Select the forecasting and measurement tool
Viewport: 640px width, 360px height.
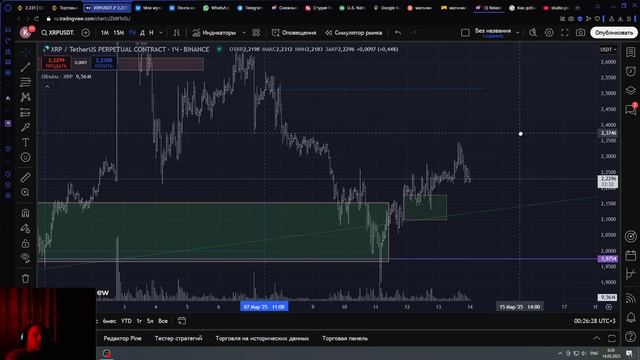[25, 112]
